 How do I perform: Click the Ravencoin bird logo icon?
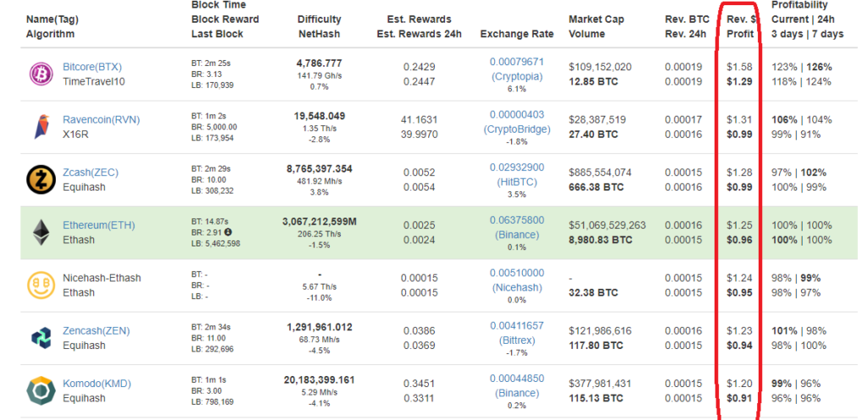(41, 127)
